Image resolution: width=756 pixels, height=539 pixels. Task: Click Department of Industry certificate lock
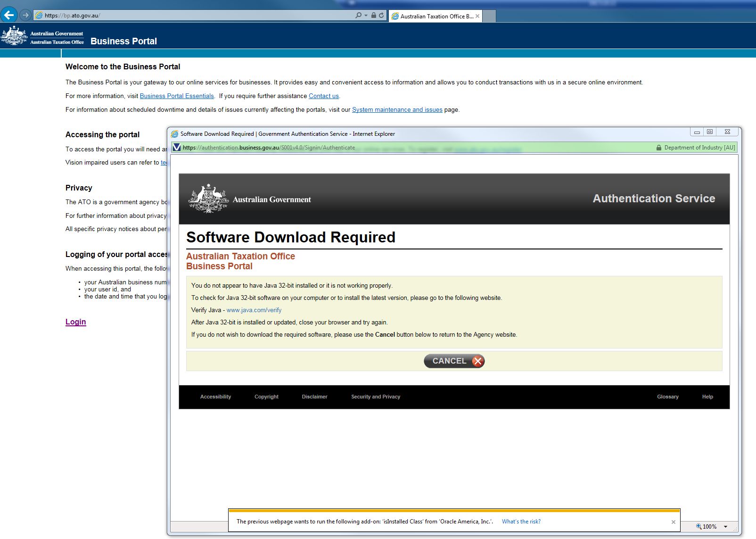659,148
